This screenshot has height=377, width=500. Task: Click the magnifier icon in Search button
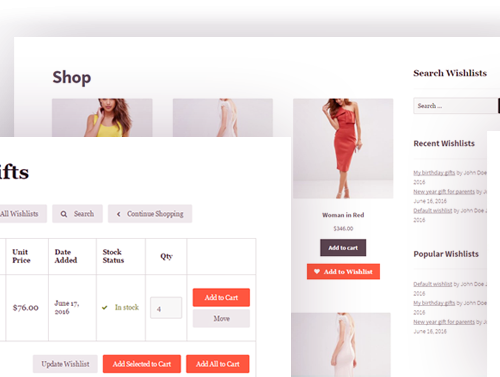click(64, 214)
